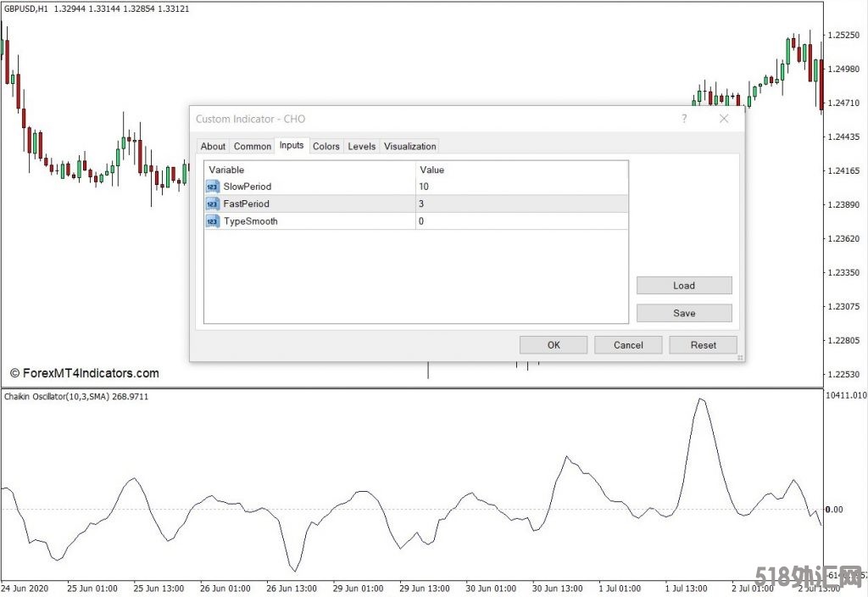
Task: Confirm the dialog with OK
Action: (x=553, y=345)
